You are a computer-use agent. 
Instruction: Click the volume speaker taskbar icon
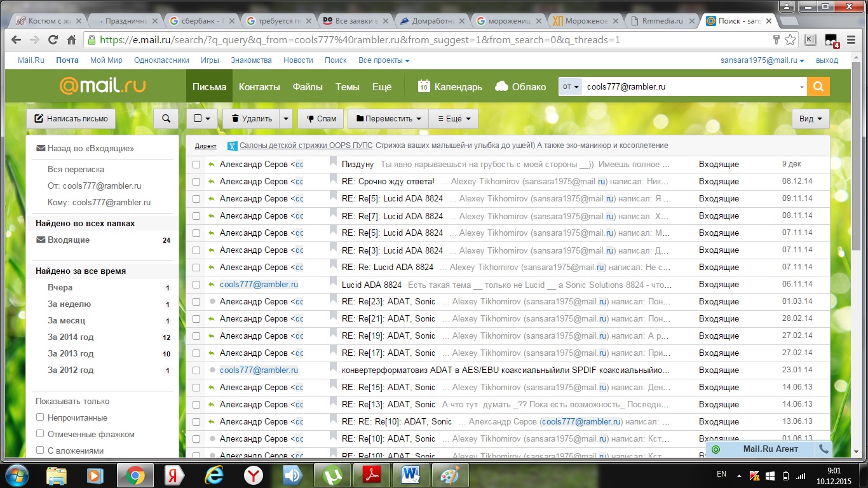292,475
